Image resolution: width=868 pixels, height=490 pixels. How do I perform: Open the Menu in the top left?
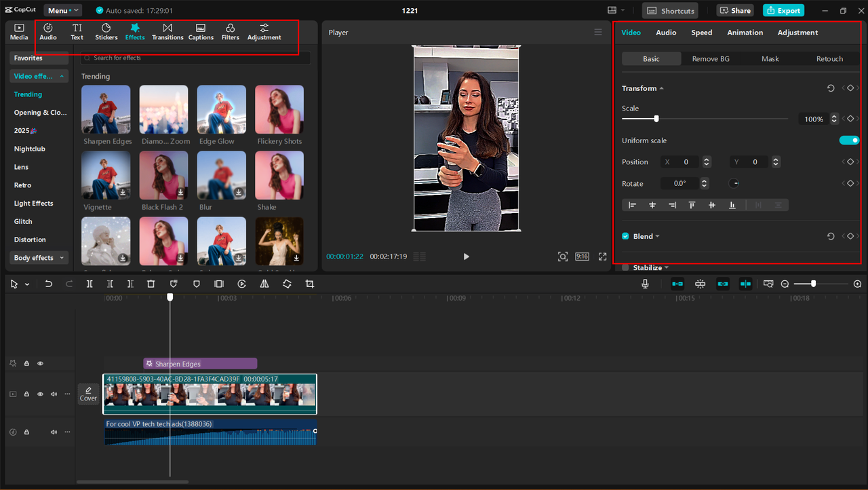tap(62, 10)
